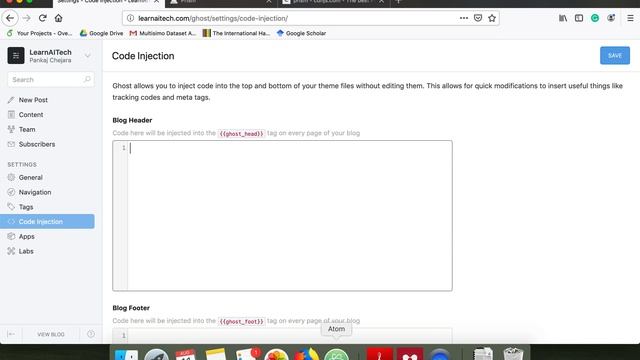Image resolution: width=640 pixels, height=360 pixels.
Task: Open Finder from the dock
Action: [126, 354]
